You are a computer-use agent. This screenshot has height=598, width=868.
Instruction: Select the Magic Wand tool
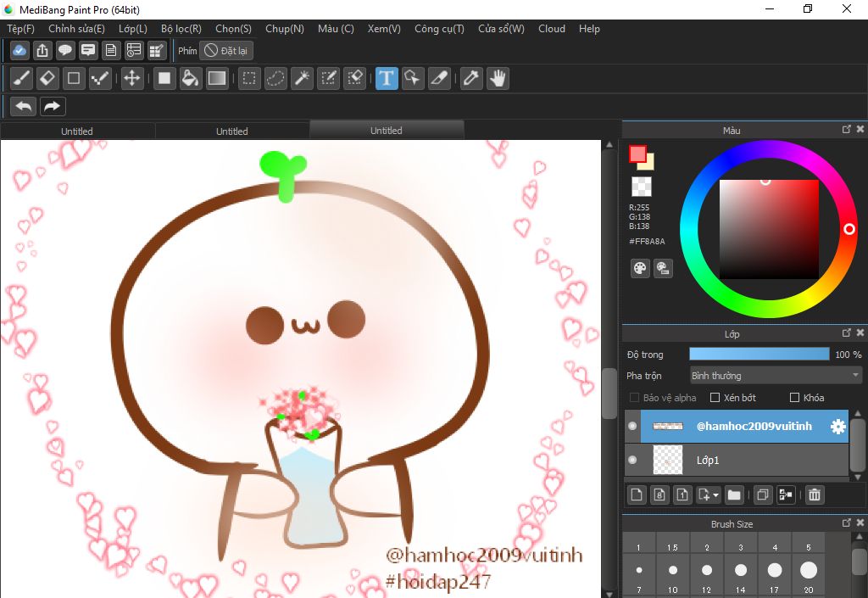[303, 78]
